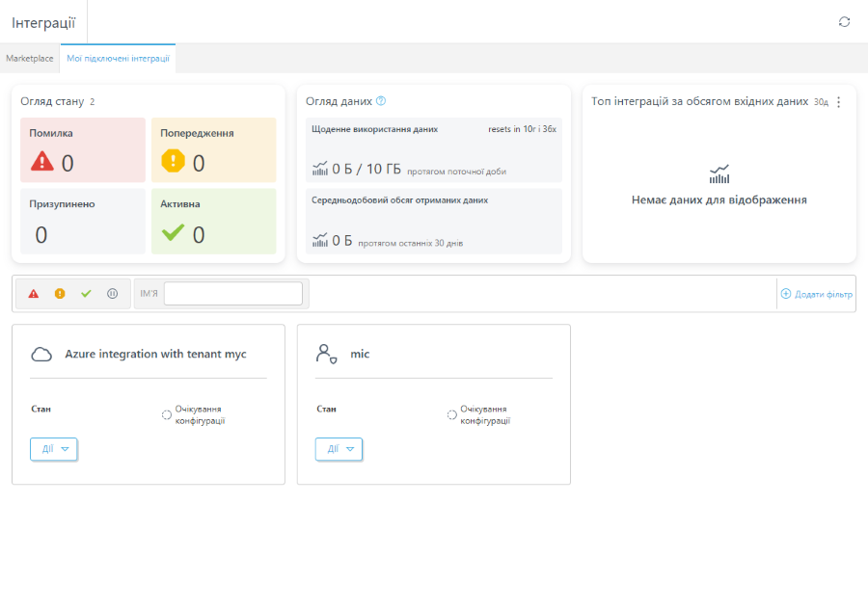
Task: Toggle the red error status filter
Action: click(34, 294)
